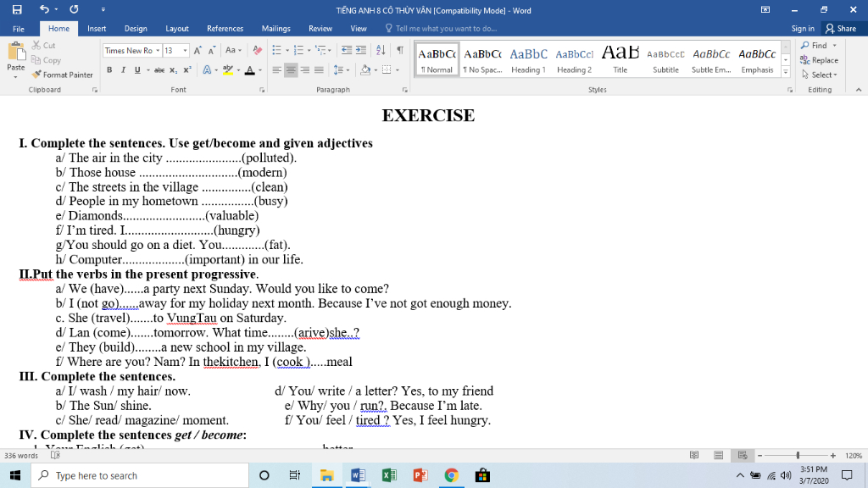This screenshot has height=488, width=868.
Task: Align text to the left
Action: coord(277,69)
